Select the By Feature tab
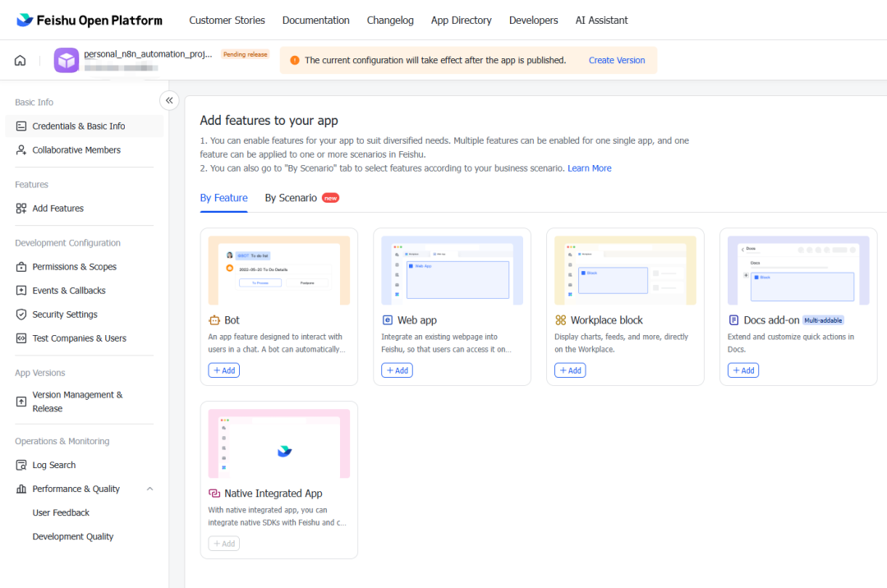 (x=223, y=198)
